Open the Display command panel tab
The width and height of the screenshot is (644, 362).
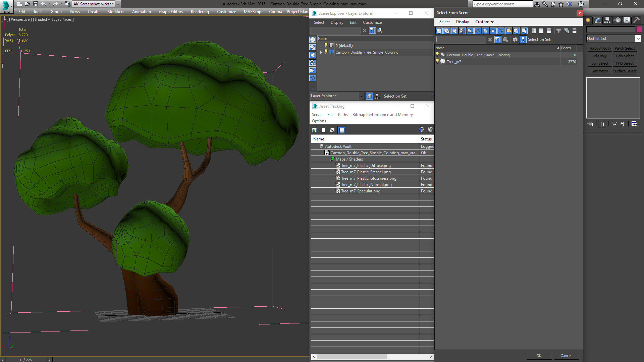pyautogui.click(x=627, y=20)
